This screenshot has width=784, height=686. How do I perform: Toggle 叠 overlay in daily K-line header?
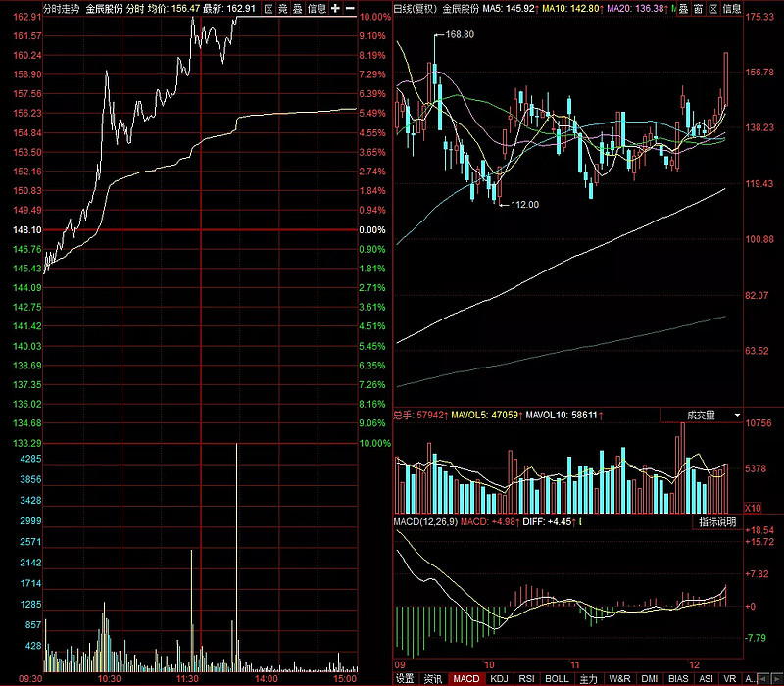(x=683, y=8)
